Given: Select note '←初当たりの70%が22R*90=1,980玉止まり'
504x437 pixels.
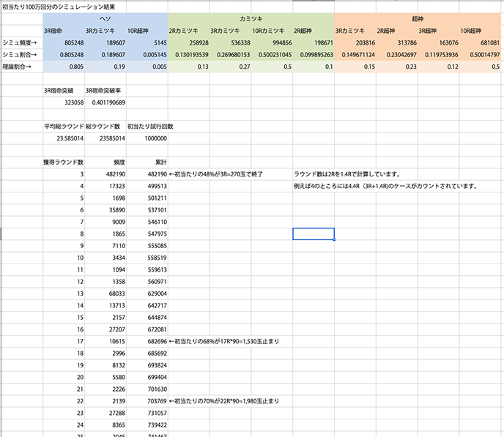Looking at the screenshot, I should point(224,401).
